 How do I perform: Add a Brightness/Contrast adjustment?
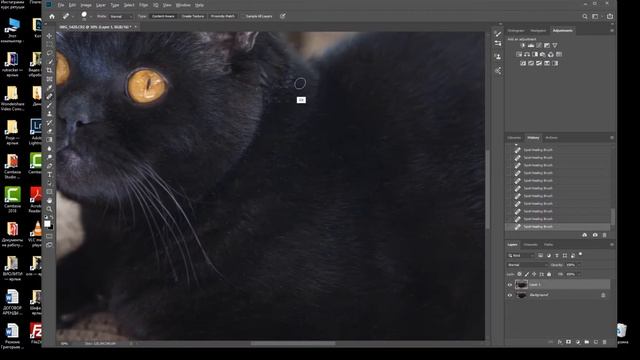coord(523,45)
